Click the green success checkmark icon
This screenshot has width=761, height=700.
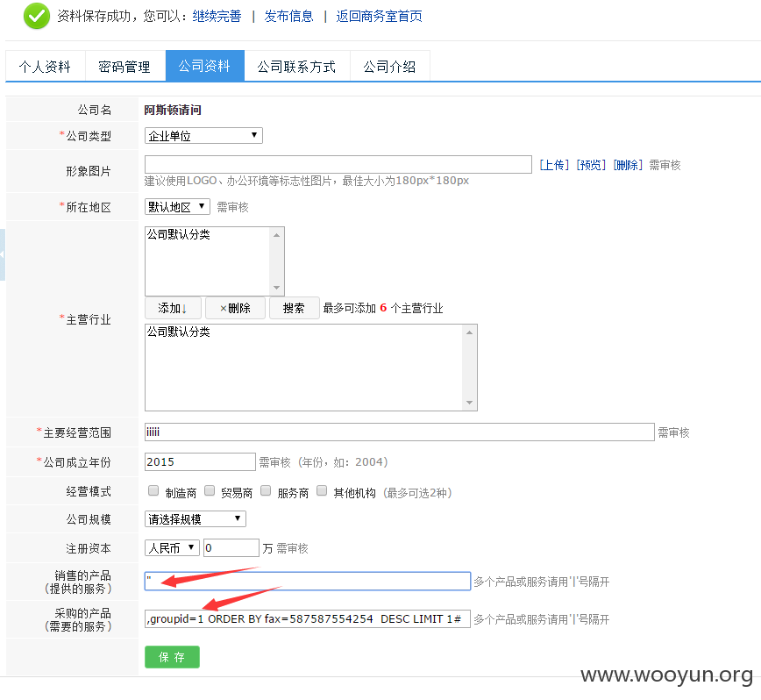(x=37, y=16)
